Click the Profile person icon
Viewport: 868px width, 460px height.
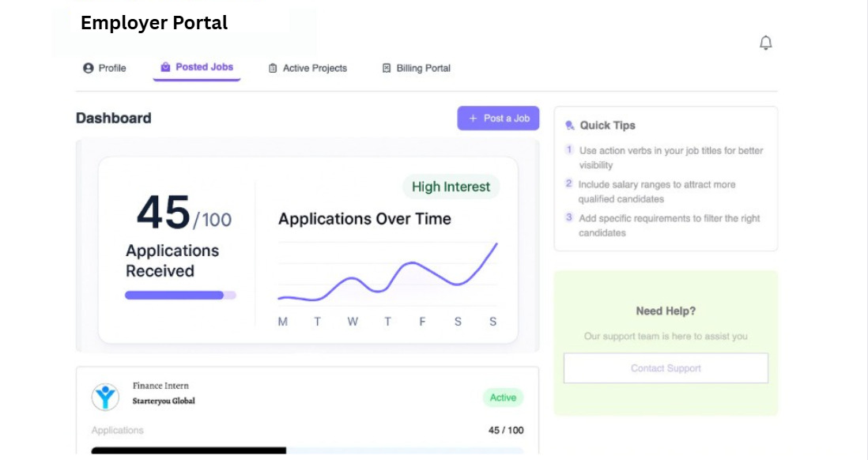click(89, 69)
